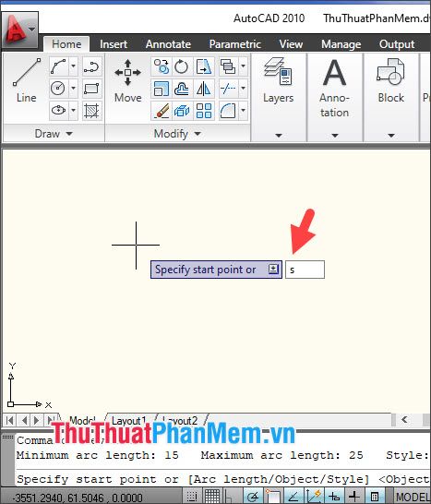
Task: Select the Polyline tool
Action: pyautogui.click(x=91, y=66)
